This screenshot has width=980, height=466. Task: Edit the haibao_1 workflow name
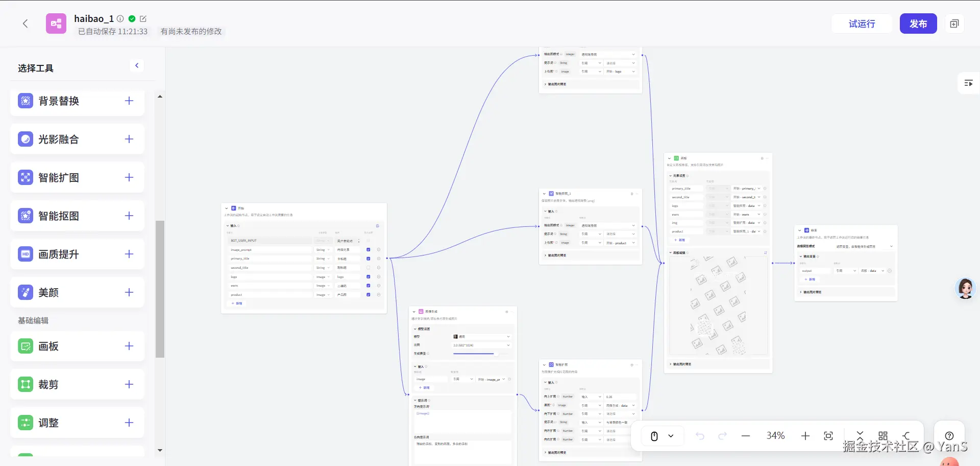143,19
